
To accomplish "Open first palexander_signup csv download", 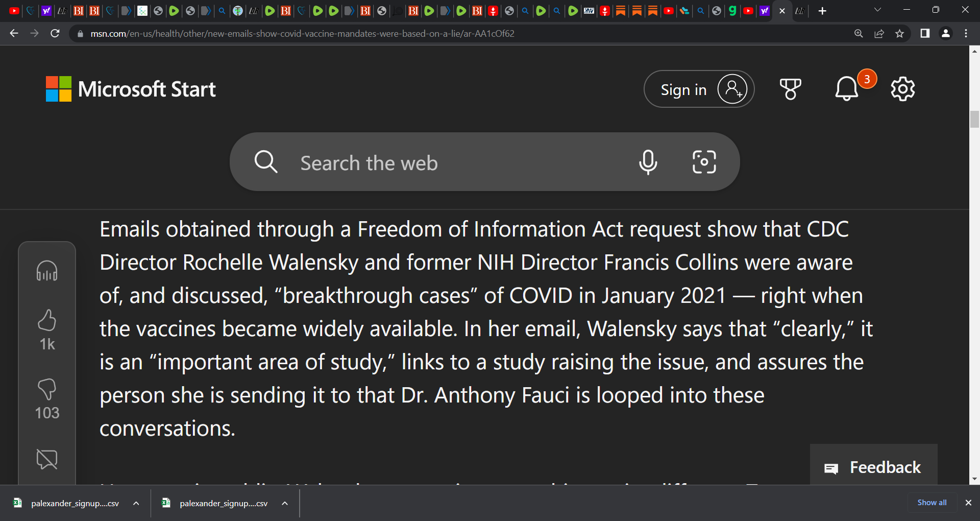I will (66, 503).
